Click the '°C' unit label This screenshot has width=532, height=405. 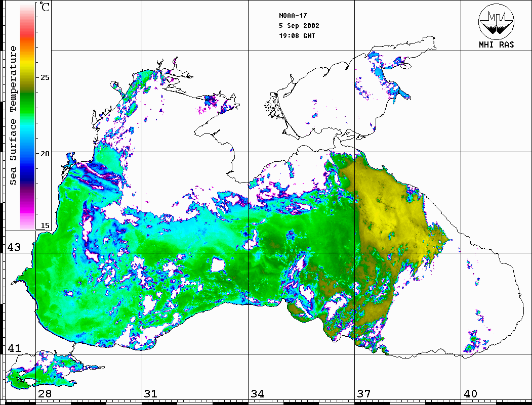[45, 7]
